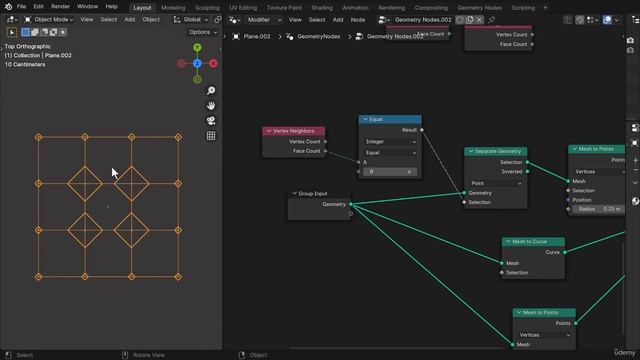Image resolution: width=640 pixels, height=360 pixels.
Task: Toggle the pin node tree icon
Action: [491, 20]
